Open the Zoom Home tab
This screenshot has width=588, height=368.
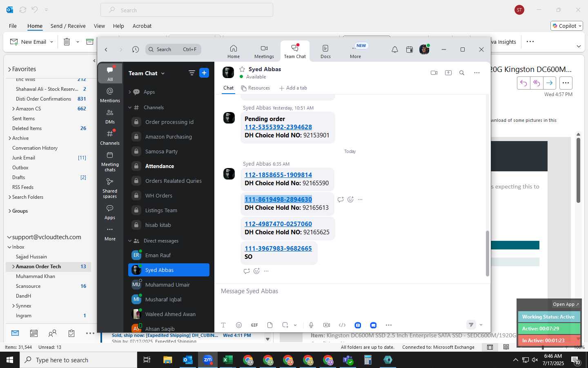click(234, 52)
